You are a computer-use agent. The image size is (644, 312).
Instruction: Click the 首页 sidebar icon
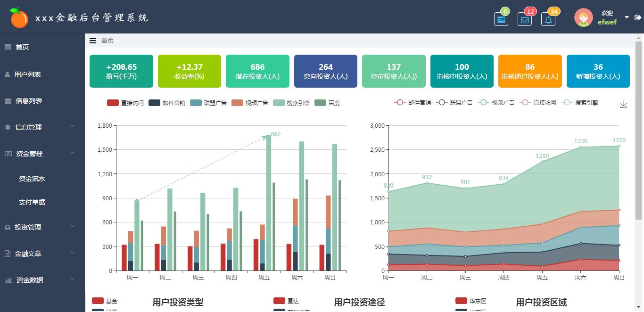coord(8,47)
